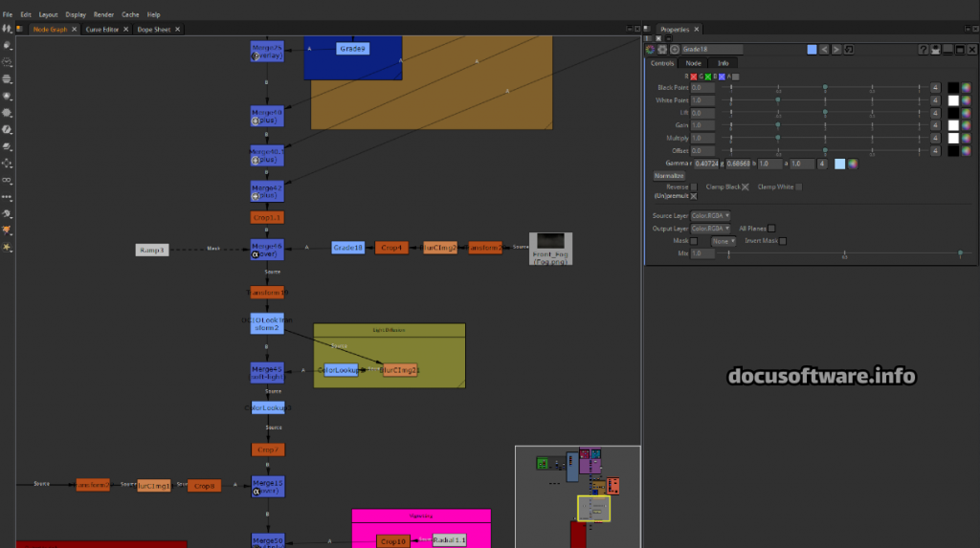This screenshot has height=548, width=980.
Task: Open the Image nodes toolbar menu
Action: tap(8, 45)
